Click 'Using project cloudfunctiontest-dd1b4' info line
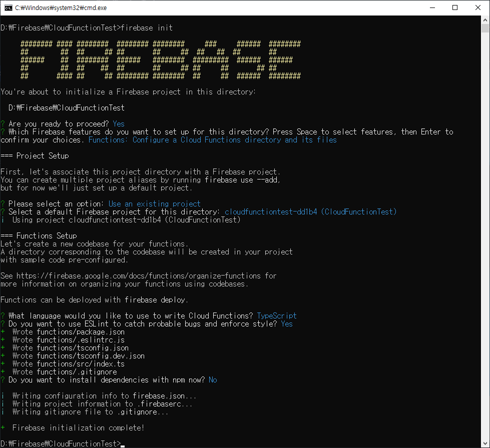The height and width of the screenshot is (448, 490). pos(121,220)
